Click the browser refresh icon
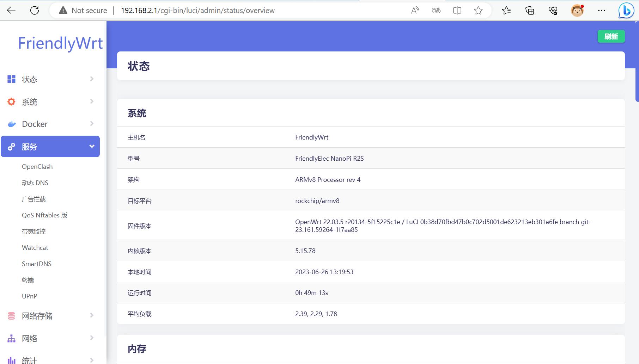The image size is (639, 364). point(35,11)
